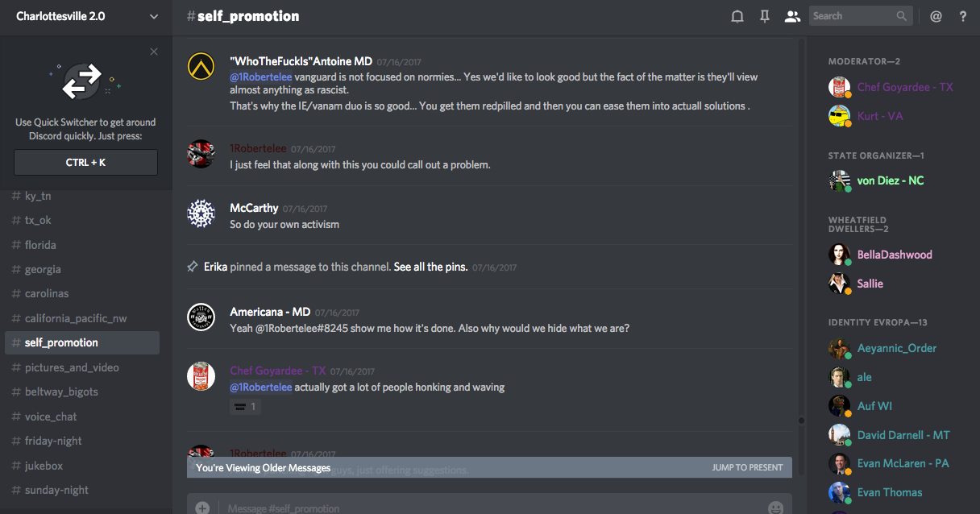980x514 pixels.
Task: Click the emoji picker smiley icon
Action: point(776,508)
